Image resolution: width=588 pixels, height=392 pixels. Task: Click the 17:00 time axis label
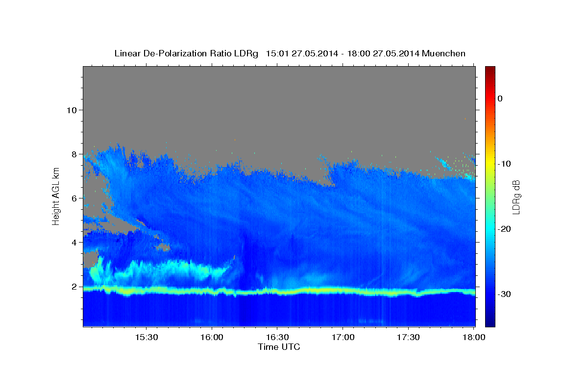click(x=343, y=337)
